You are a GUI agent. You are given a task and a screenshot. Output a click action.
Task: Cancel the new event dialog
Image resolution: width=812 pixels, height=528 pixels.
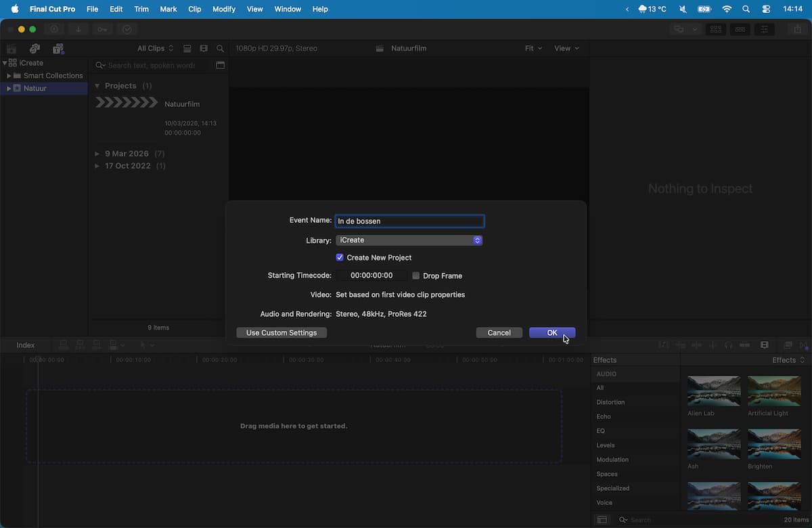pos(499,332)
